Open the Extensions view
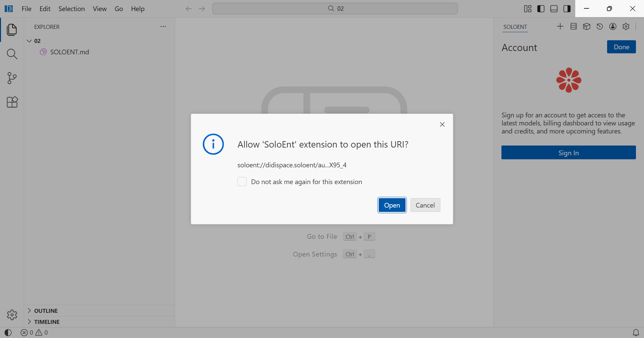The image size is (644, 338). pyautogui.click(x=12, y=102)
